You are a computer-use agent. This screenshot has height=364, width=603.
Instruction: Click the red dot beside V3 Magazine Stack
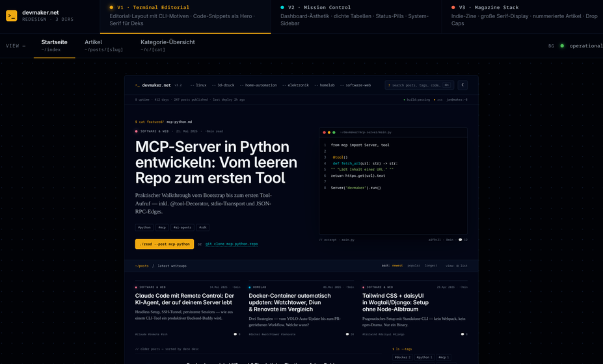click(x=453, y=7)
